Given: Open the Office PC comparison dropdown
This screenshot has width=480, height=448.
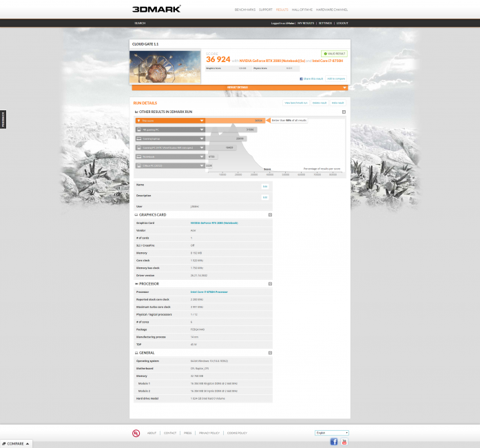Looking at the screenshot, I should [202, 166].
